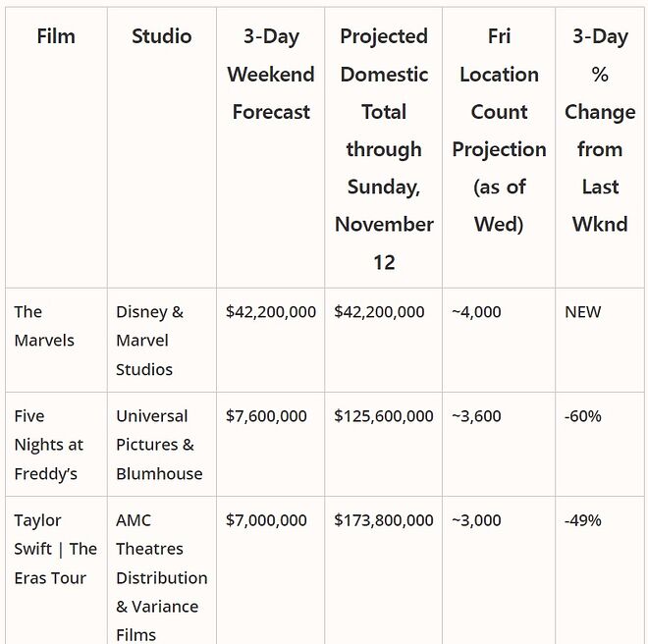
Task: Select the -60% change cell
Action: click(583, 416)
